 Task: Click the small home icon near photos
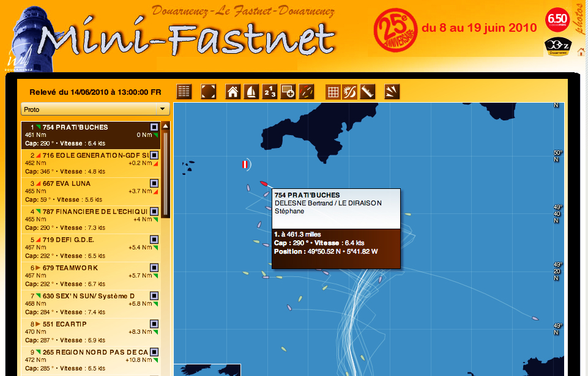pos(581,52)
